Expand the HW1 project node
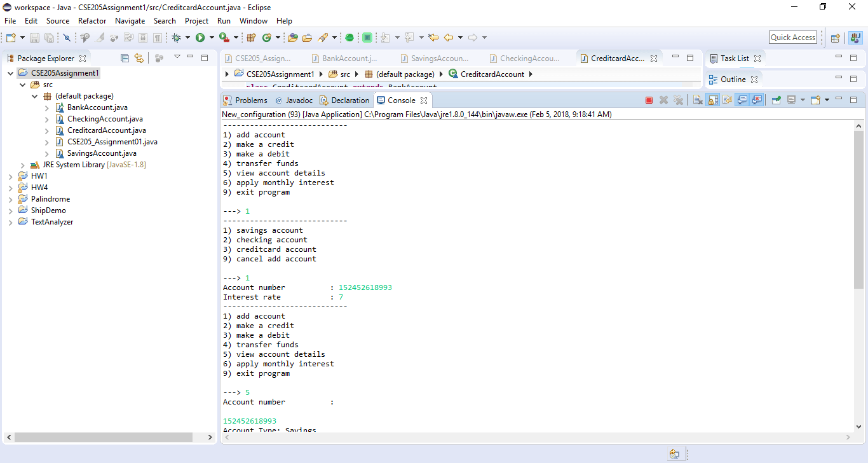The height and width of the screenshot is (463, 868). (11, 176)
